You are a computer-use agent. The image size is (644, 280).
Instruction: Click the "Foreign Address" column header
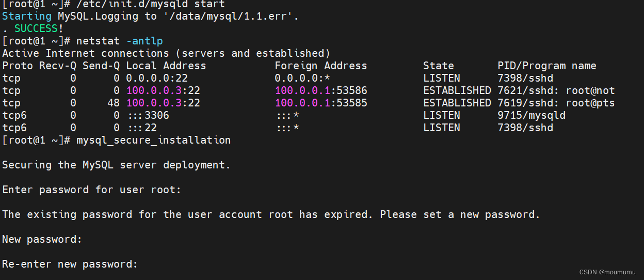(321, 66)
